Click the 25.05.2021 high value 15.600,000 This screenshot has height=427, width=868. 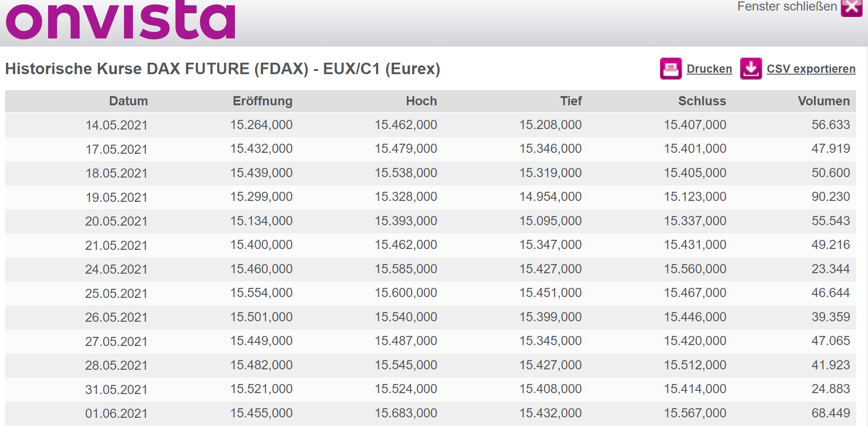pyautogui.click(x=406, y=293)
